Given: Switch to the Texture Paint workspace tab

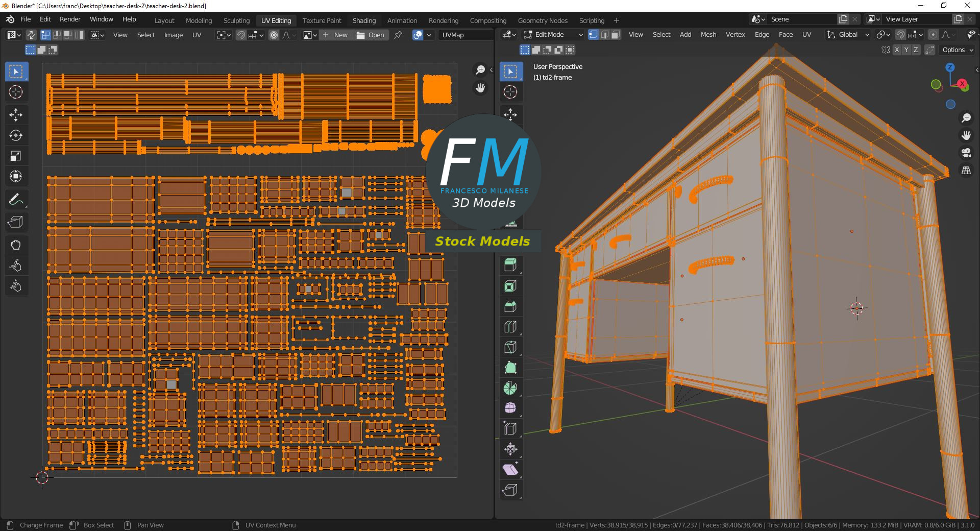Looking at the screenshot, I should point(322,20).
